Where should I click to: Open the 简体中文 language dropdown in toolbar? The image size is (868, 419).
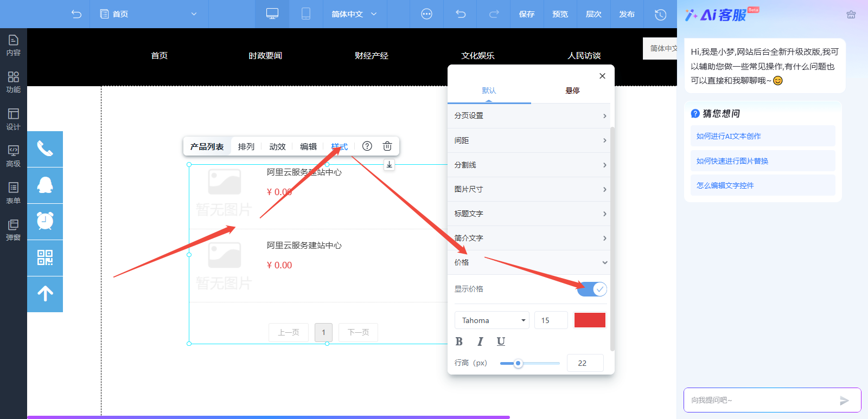point(354,14)
